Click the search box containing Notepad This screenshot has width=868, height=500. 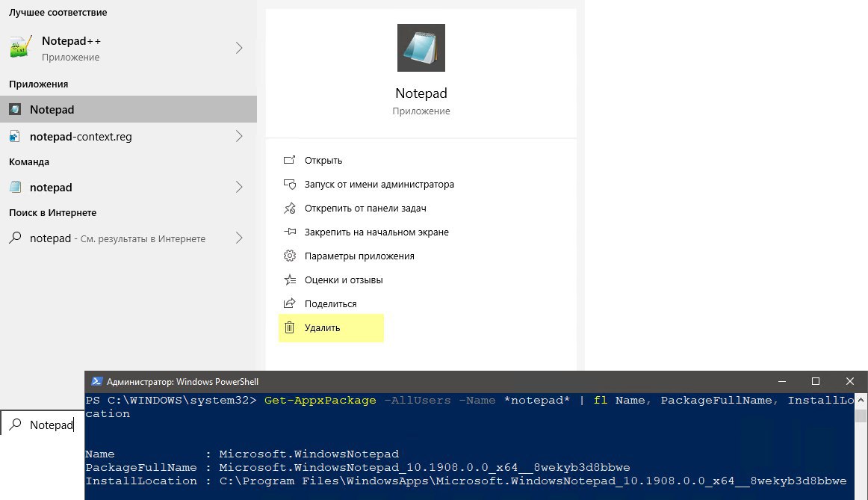pyautogui.click(x=42, y=425)
